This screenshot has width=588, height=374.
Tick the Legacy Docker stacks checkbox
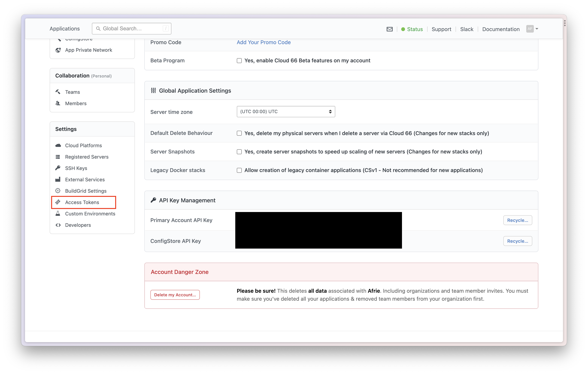coord(239,170)
